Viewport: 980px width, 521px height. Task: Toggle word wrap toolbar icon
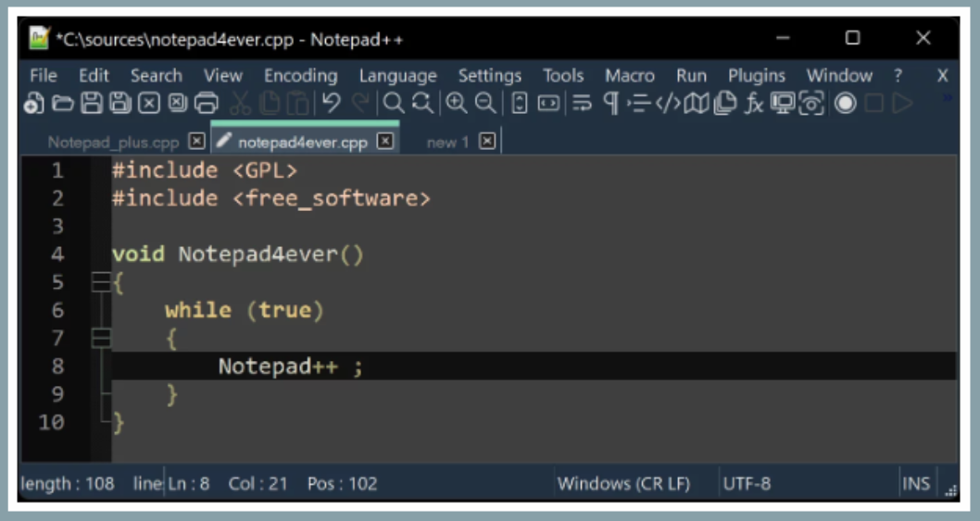(582, 103)
